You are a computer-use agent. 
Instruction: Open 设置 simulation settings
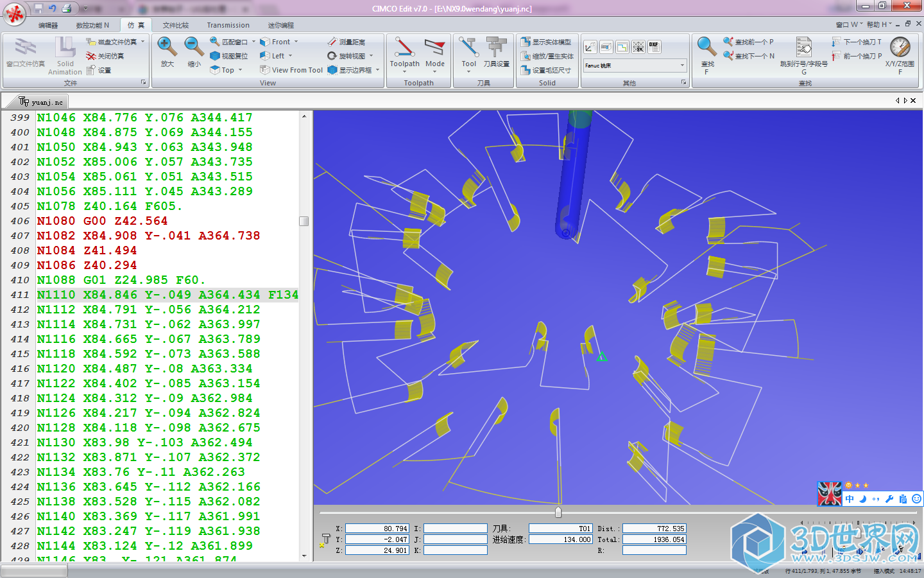point(99,70)
